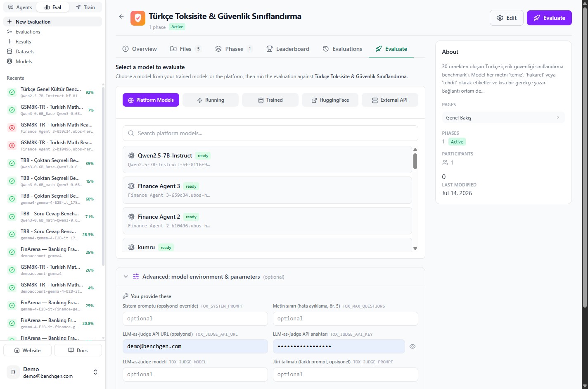Open the Evaluations tab
588x389 pixels.
point(342,49)
